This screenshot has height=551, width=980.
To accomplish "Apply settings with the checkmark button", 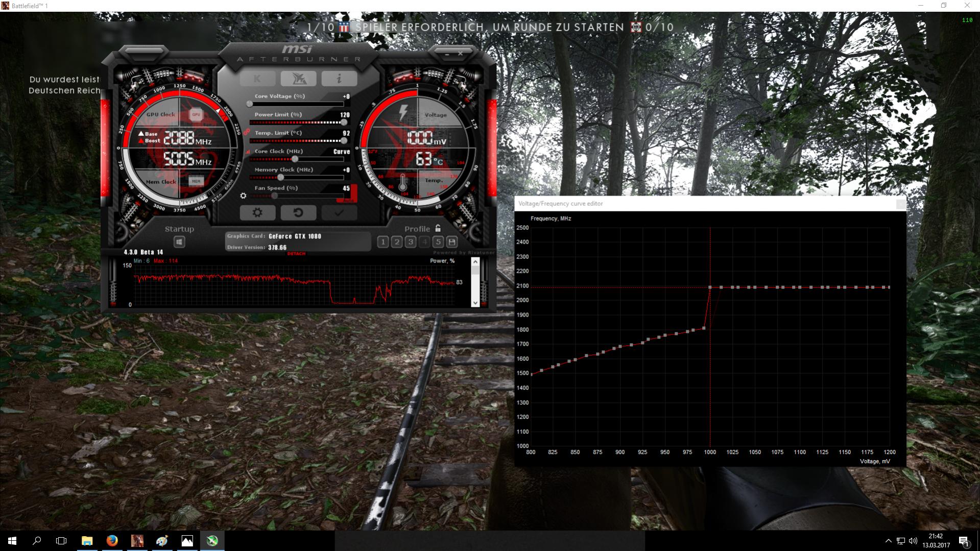I will point(339,212).
